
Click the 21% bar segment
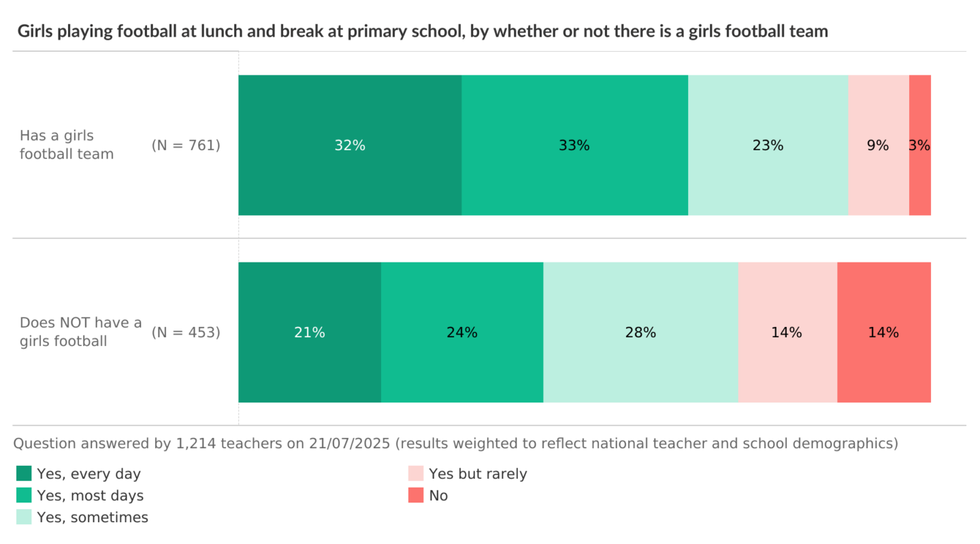[310, 333]
